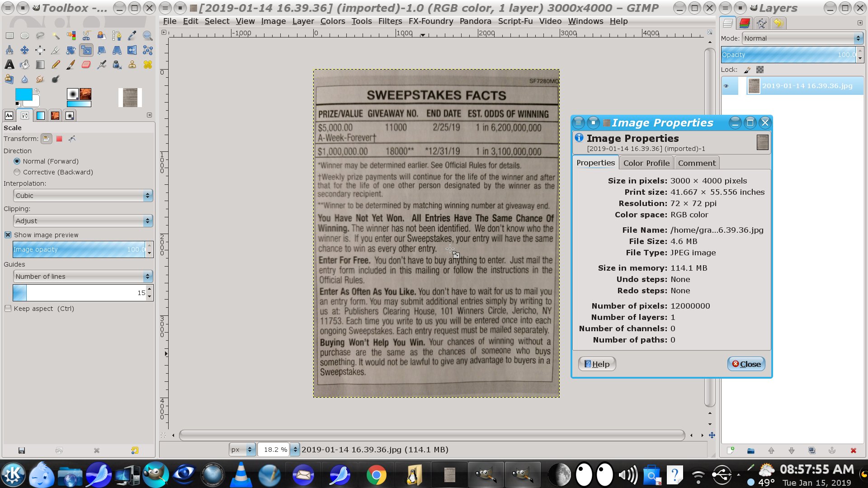Select Corrective (Backward) direction
The width and height of the screenshot is (868, 488).
[x=17, y=172]
